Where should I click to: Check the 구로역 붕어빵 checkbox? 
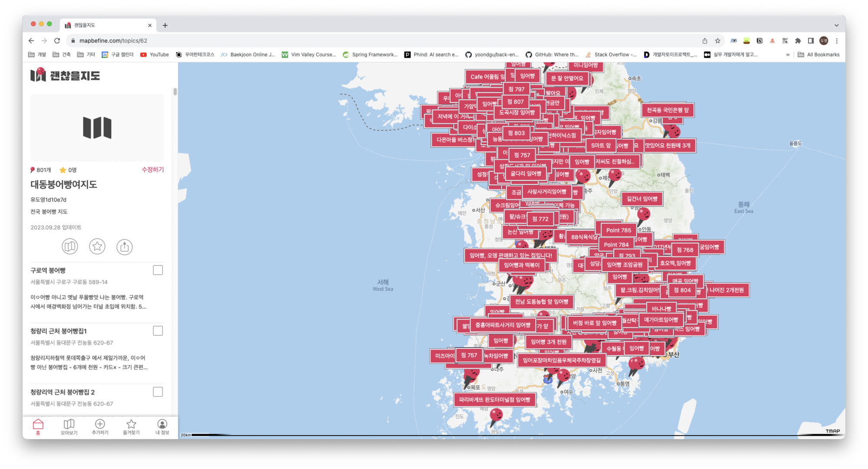[x=158, y=270]
